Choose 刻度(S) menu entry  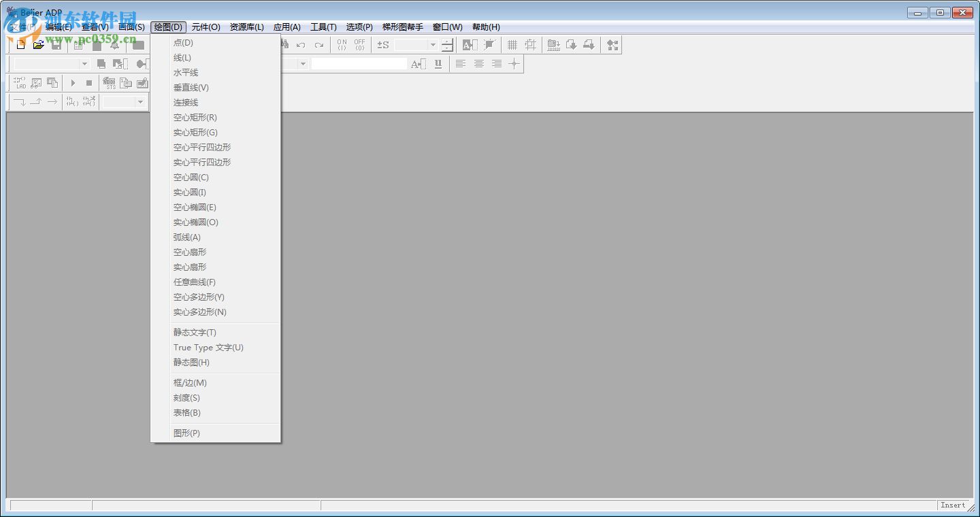coord(216,398)
